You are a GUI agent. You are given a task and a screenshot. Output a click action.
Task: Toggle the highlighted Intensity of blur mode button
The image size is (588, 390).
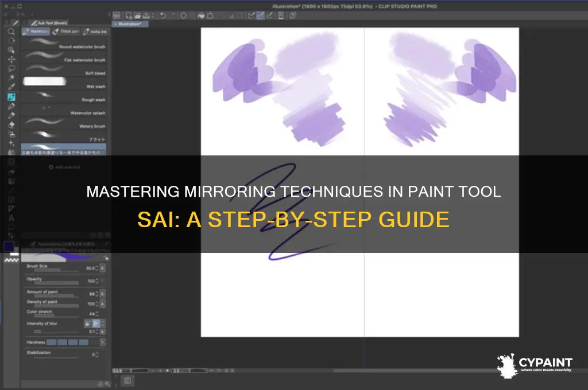click(96, 323)
